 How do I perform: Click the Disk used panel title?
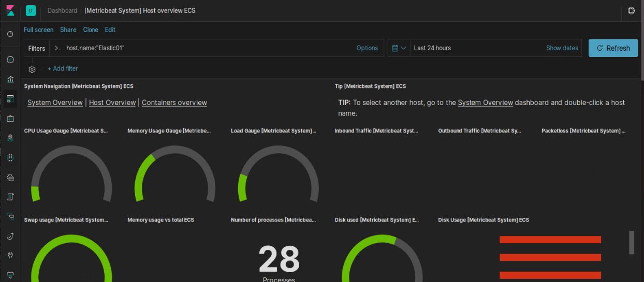coord(377,220)
